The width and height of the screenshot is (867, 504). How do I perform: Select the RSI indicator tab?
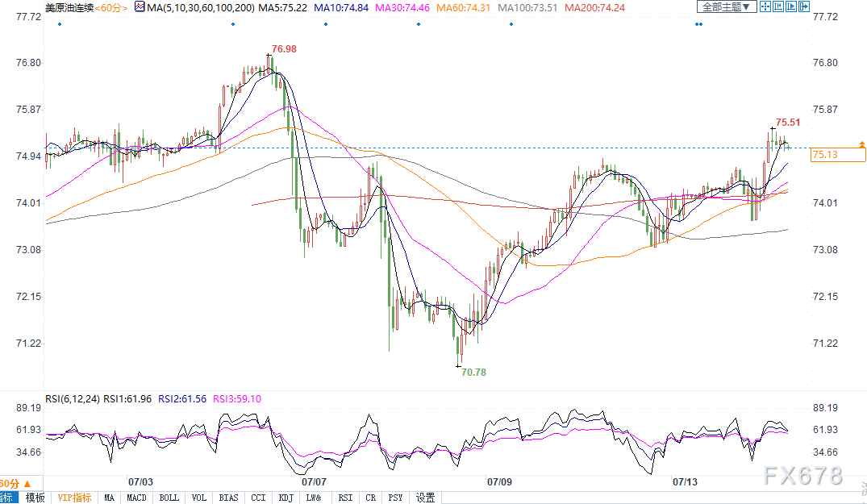(345, 498)
